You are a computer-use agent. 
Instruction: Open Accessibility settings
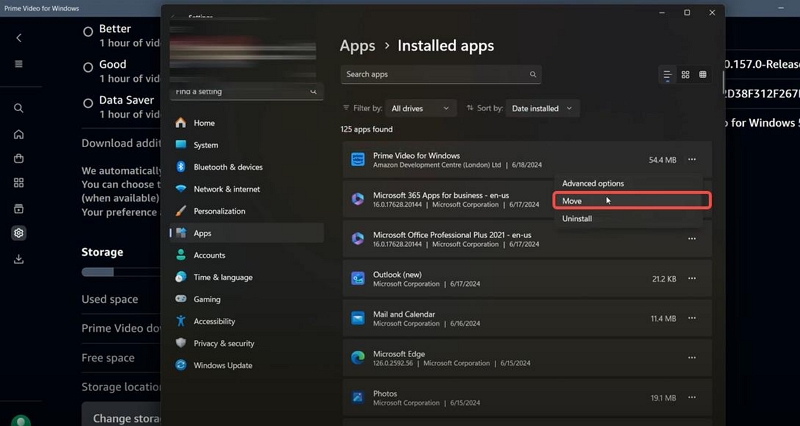[246, 321]
